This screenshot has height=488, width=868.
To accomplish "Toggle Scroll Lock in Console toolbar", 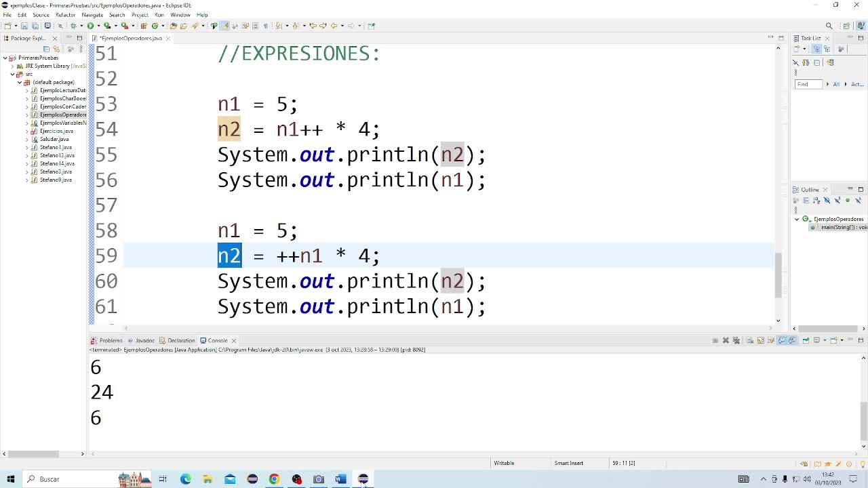I will [x=761, y=340].
